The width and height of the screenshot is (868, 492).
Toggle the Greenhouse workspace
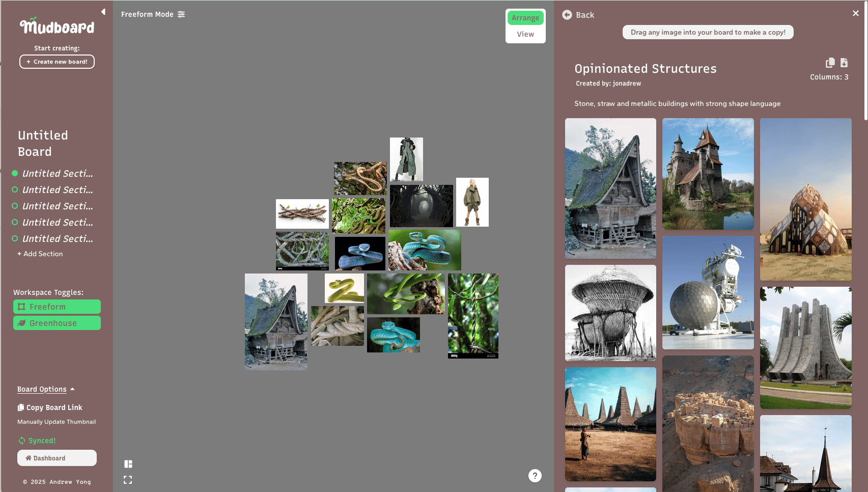[x=57, y=323]
